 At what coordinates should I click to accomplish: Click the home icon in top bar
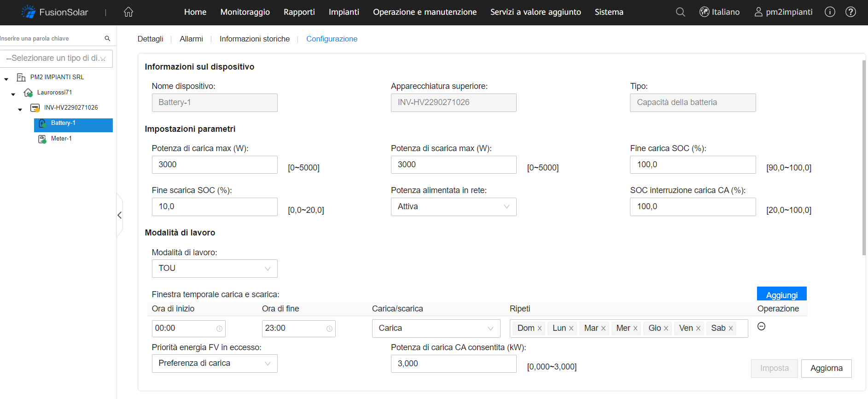[128, 12]
